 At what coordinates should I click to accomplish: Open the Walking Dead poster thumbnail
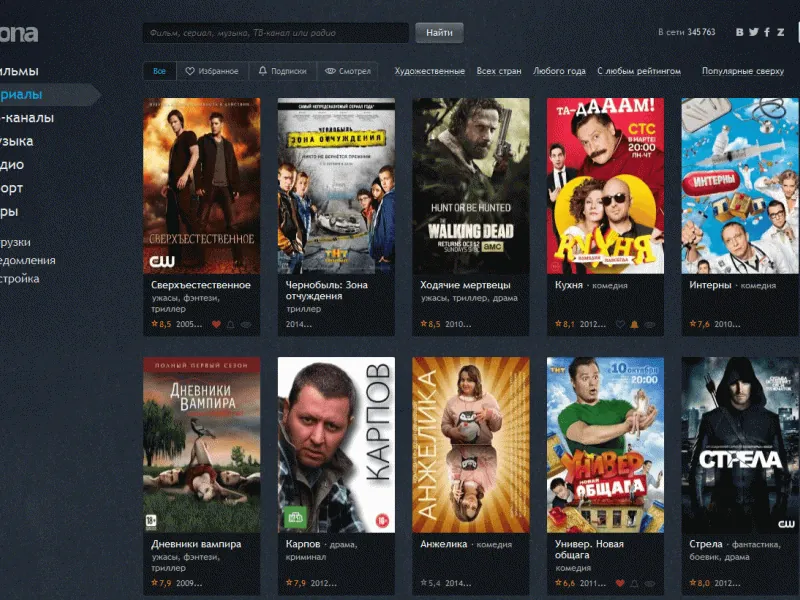tap(470, 185)
